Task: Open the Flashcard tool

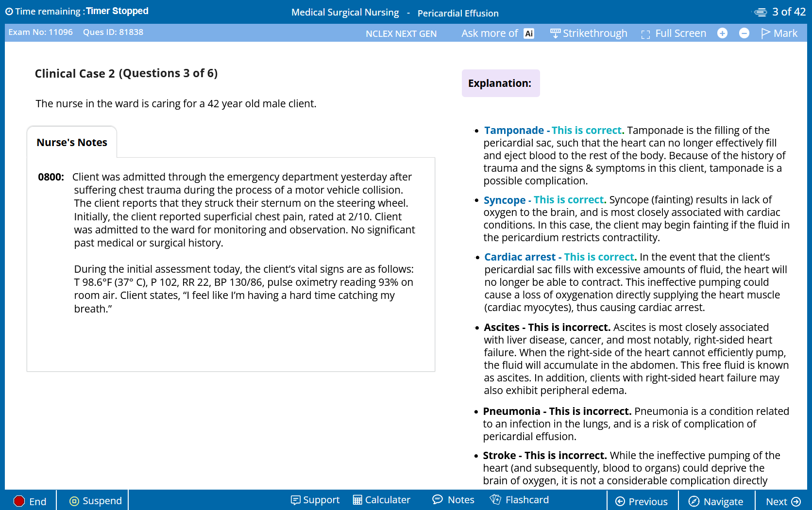Action: 519,500
